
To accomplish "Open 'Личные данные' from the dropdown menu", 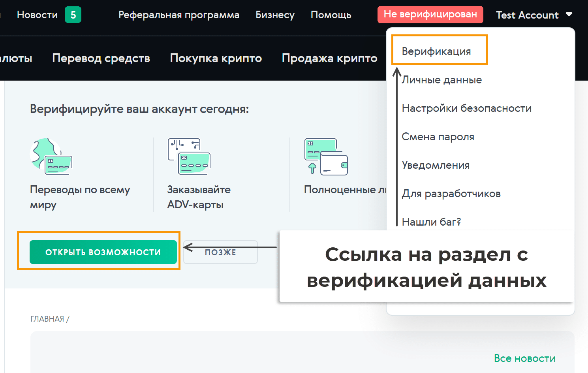I will point(441,80).
